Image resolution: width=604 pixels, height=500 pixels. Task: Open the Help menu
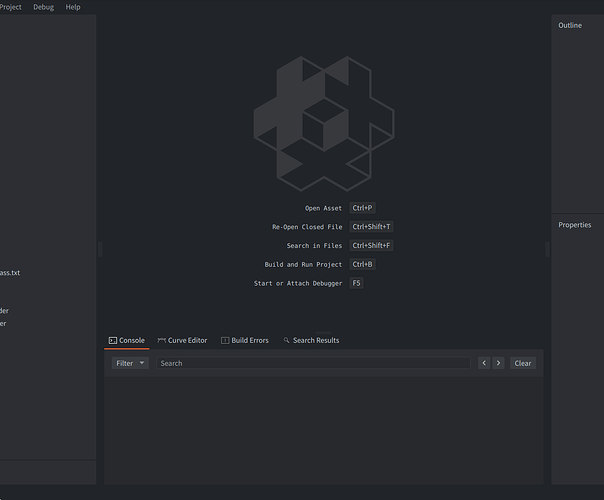pos(73,7)
